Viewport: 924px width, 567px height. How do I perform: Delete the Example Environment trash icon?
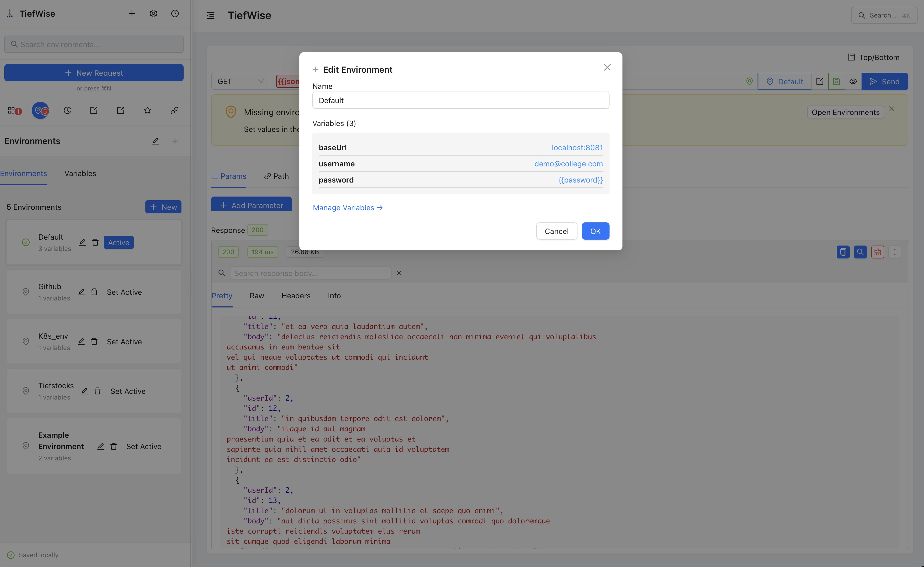click(x=114, y=447)
